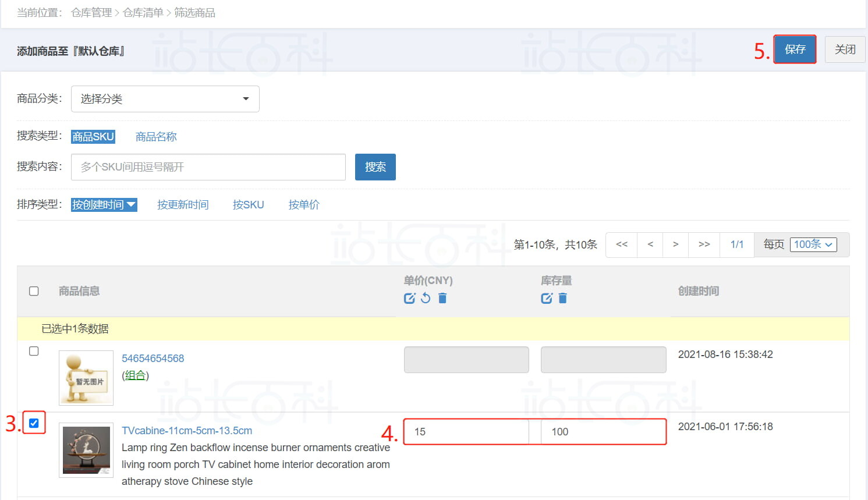Click the 单价(CNY) column header
The width and height of the screenshot is (868, 500).
click(x=428, y=281)
